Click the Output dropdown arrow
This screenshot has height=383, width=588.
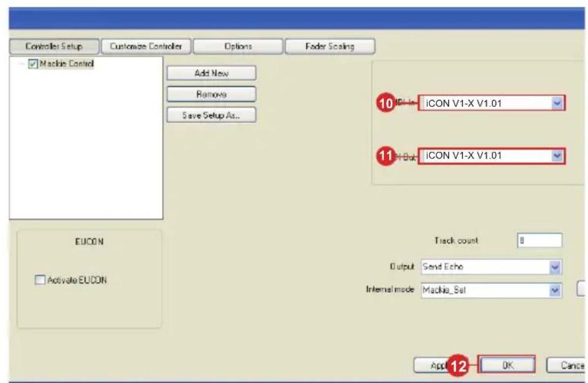point(555,267)
